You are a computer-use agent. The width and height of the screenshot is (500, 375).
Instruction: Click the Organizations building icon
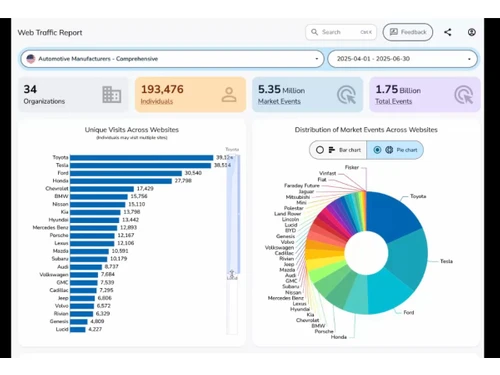click(x=112, y=95)
